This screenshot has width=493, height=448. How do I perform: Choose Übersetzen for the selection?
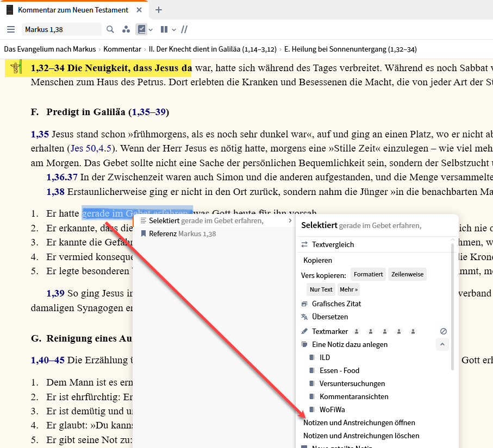[330, 317]
